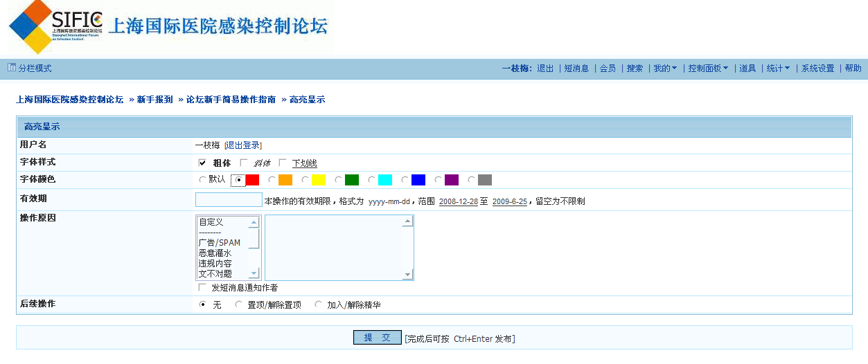Check 发短消息通知作者 notify author box
This screenshot has width=868, height=364.
click(202, 287)
